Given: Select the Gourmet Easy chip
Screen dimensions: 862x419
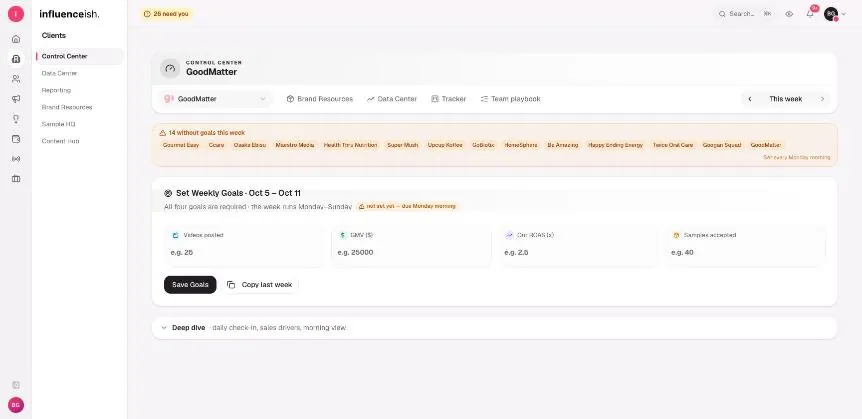Looking at the screenshot, I should tap(181, 145).
